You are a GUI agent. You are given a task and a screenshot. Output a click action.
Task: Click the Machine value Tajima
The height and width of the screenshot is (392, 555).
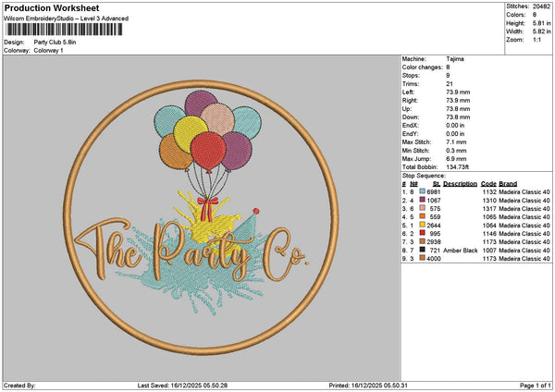455,59
